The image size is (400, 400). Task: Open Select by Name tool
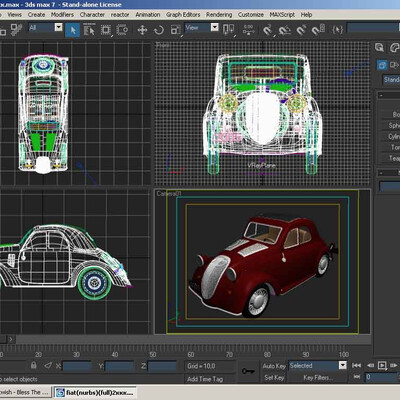[89, 30]
